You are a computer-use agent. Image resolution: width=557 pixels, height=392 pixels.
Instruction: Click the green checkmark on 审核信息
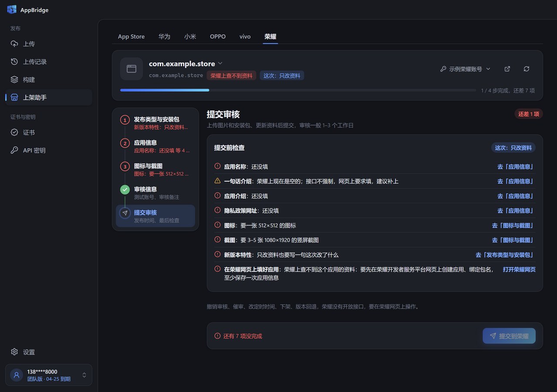point(125,189)
